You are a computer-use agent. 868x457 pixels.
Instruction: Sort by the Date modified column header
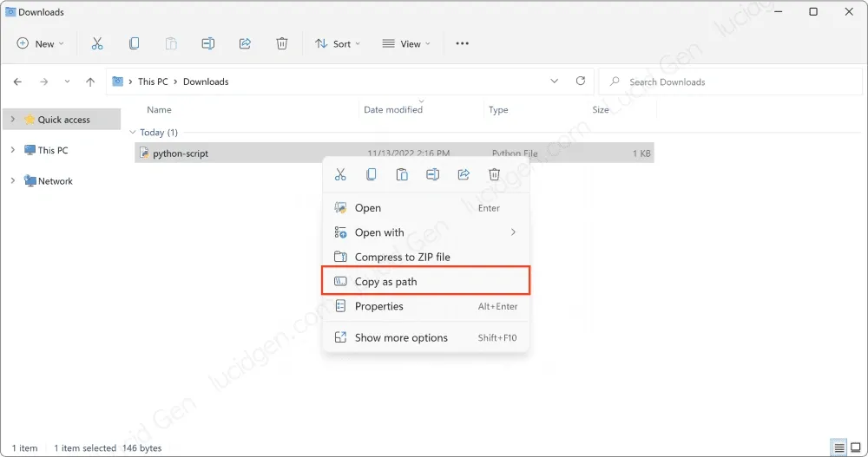393,109
